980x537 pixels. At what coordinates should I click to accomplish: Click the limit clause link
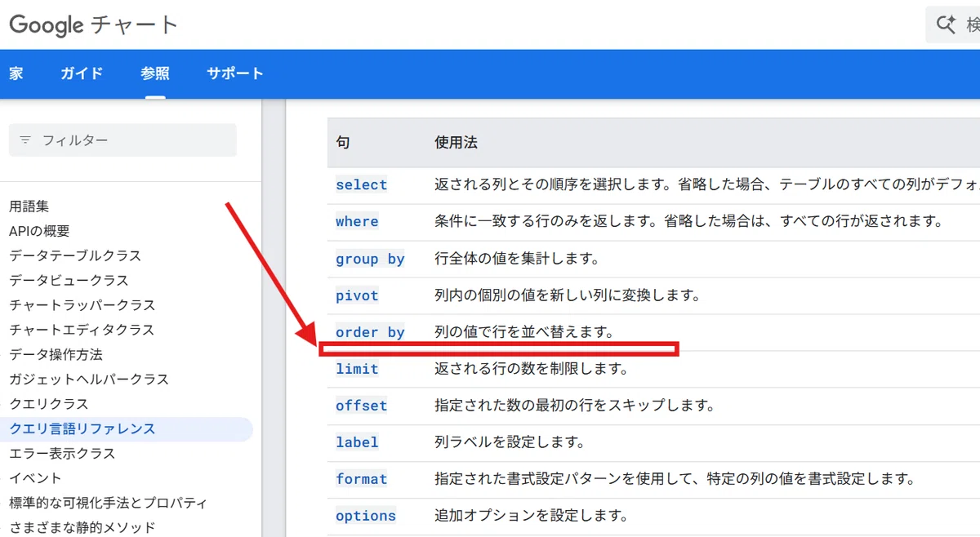click(x=357, y=369)
